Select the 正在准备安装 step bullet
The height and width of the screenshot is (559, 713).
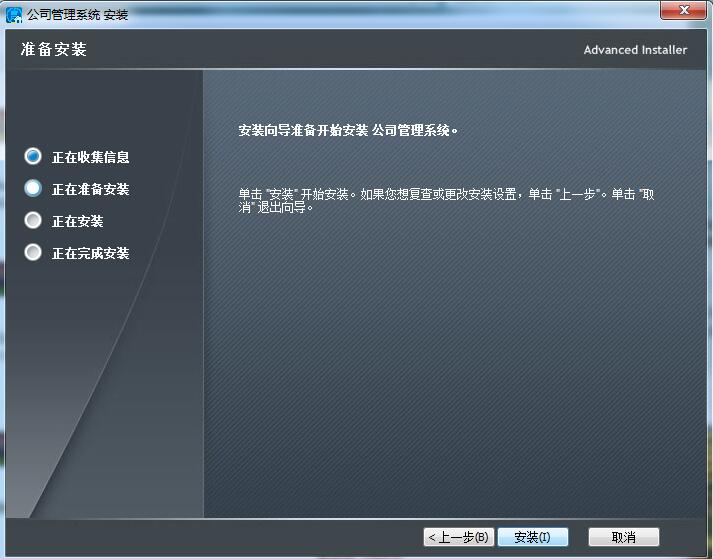[33, 188]
